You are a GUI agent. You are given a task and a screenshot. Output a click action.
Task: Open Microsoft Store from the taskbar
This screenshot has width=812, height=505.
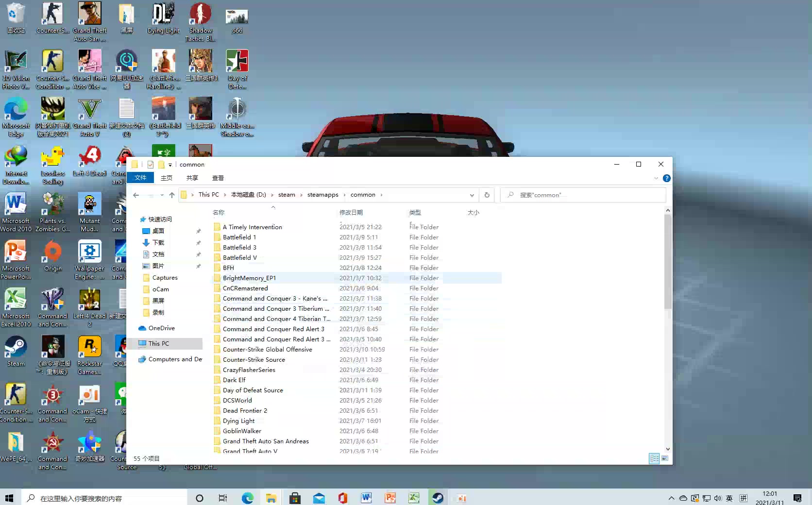(295, 498)
